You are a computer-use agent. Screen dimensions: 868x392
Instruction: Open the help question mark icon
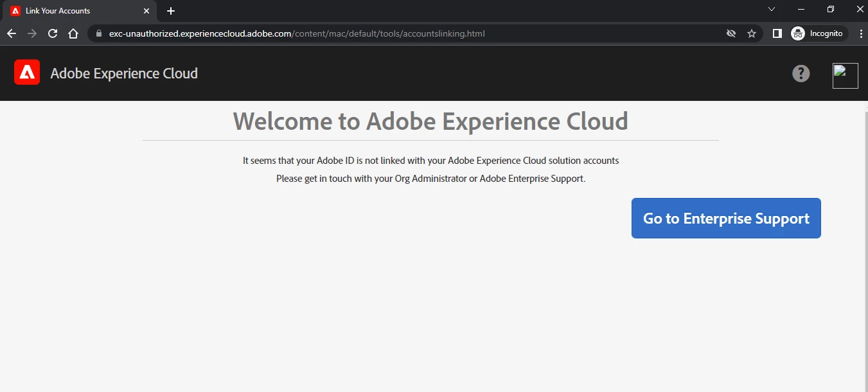801,73
